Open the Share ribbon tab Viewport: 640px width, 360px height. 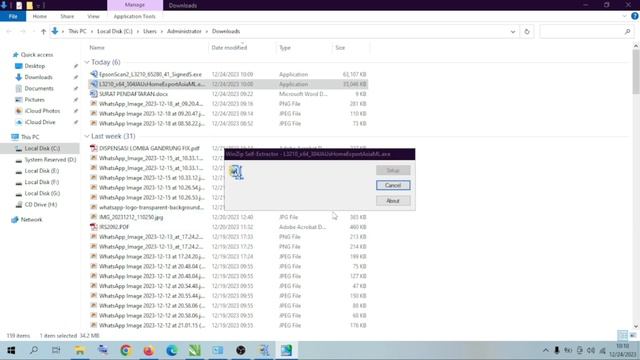click(67, 16)
